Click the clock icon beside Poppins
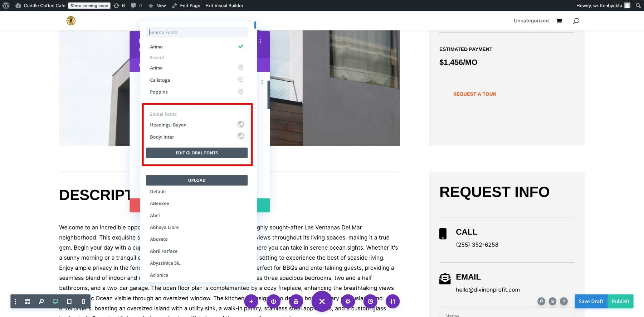The height and width of the screenshot is (317, 644). coord(241,91)
